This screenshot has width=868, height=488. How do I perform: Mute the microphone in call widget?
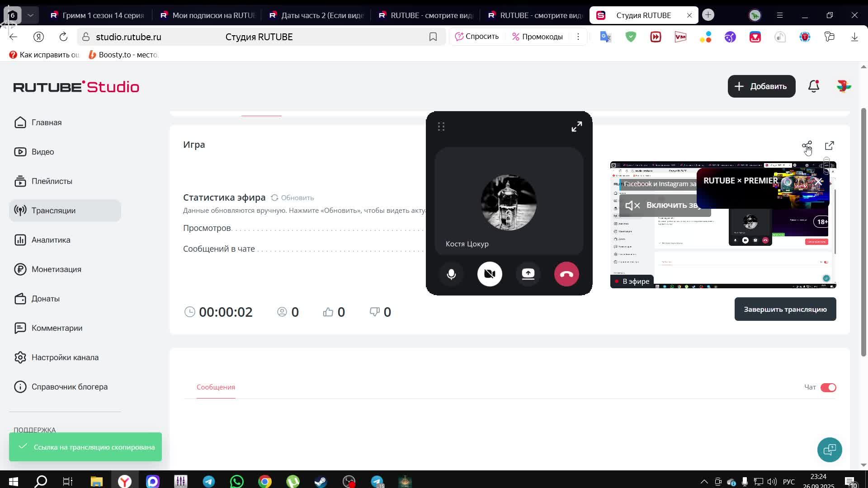[x=451, y=274]
